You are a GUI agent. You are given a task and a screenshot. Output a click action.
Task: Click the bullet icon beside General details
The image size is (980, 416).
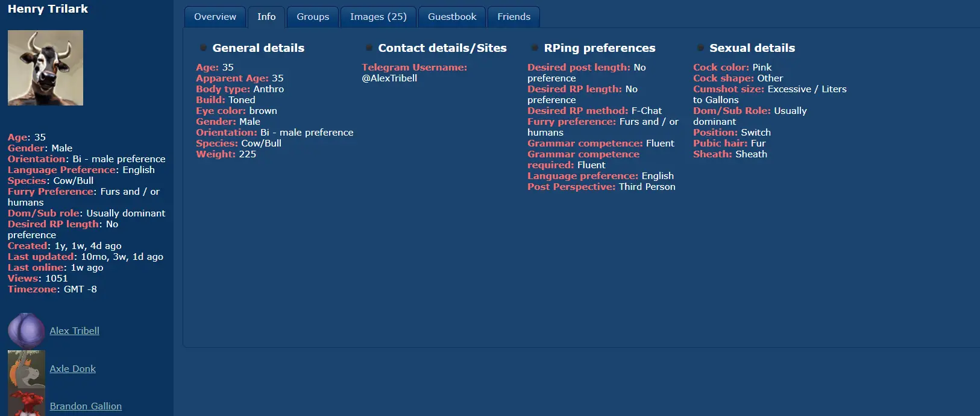click(x=203, y=48)
